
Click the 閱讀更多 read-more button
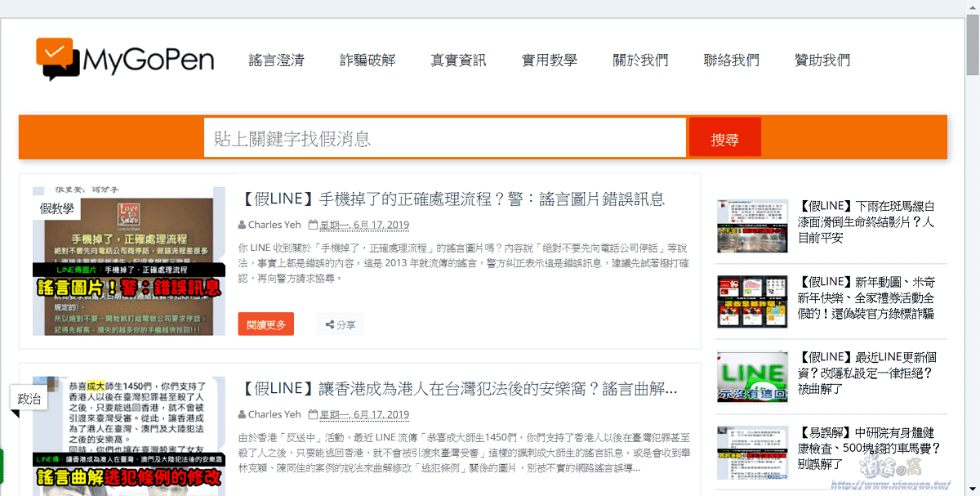[x=265, y=324]
